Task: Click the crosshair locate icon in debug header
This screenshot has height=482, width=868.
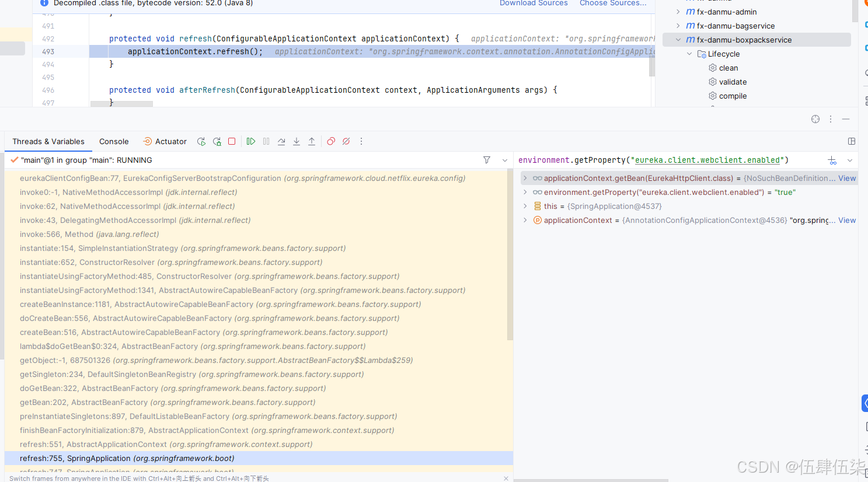Action: 815,119
